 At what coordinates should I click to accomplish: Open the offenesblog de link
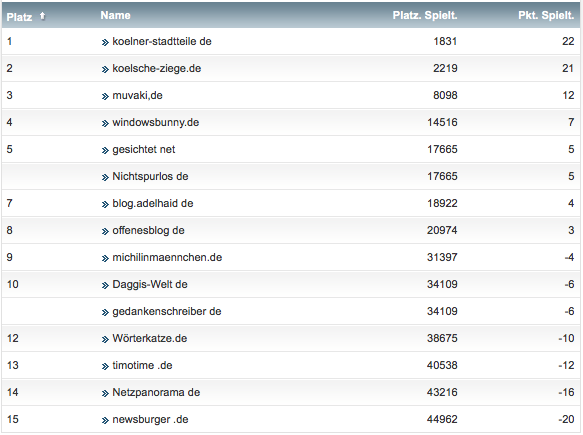pyautogui.click(x=148, y=231)
